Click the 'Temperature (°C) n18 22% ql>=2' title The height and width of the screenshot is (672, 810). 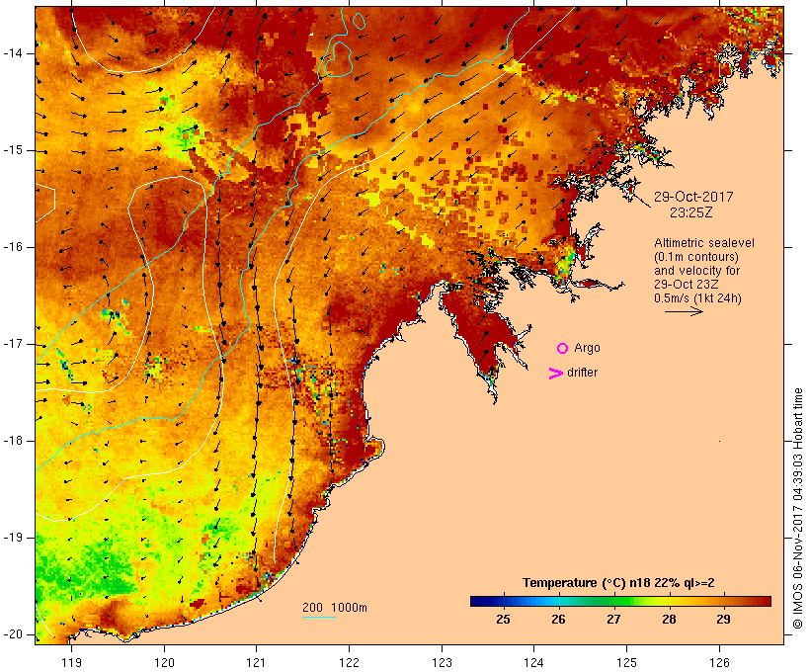[x=618, y=583]
